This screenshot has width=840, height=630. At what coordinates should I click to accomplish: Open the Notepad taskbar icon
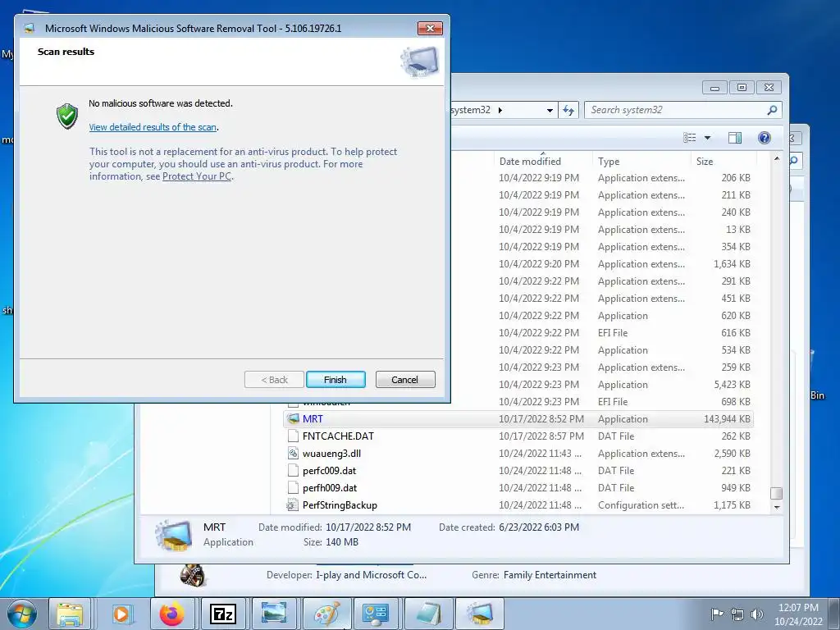[429, 614]
